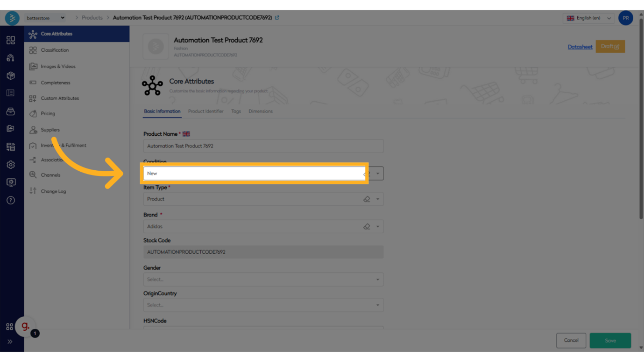Open the apps grid icon at bottom left
The height and width of the screenshot is (362, 644).
[9, 327]
